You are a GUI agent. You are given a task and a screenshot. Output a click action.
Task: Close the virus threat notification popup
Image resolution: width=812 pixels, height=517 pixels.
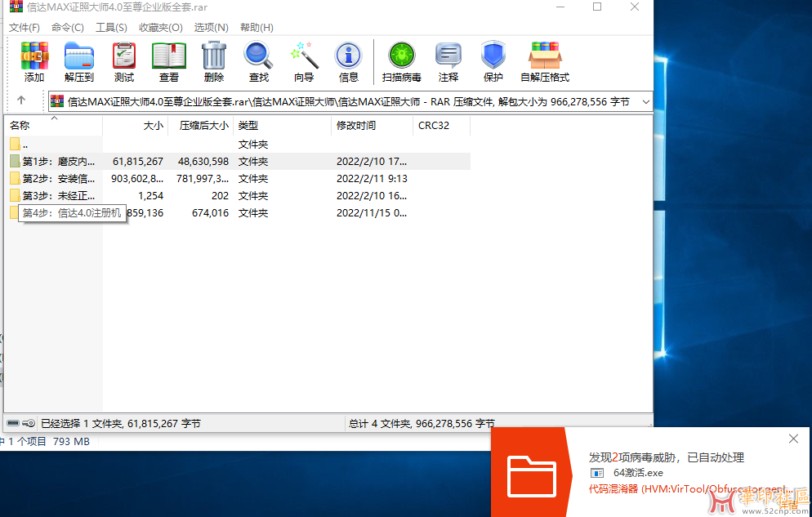[x=793, y=439]
